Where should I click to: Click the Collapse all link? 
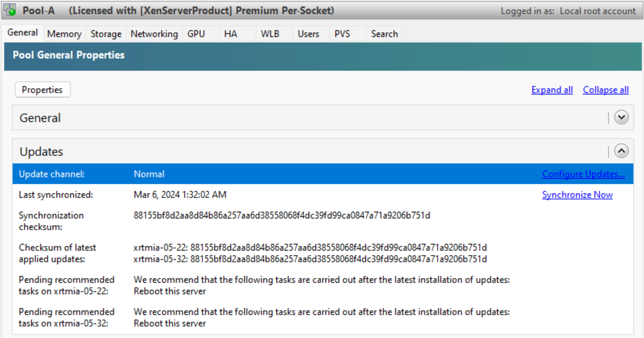click(606, 90)
